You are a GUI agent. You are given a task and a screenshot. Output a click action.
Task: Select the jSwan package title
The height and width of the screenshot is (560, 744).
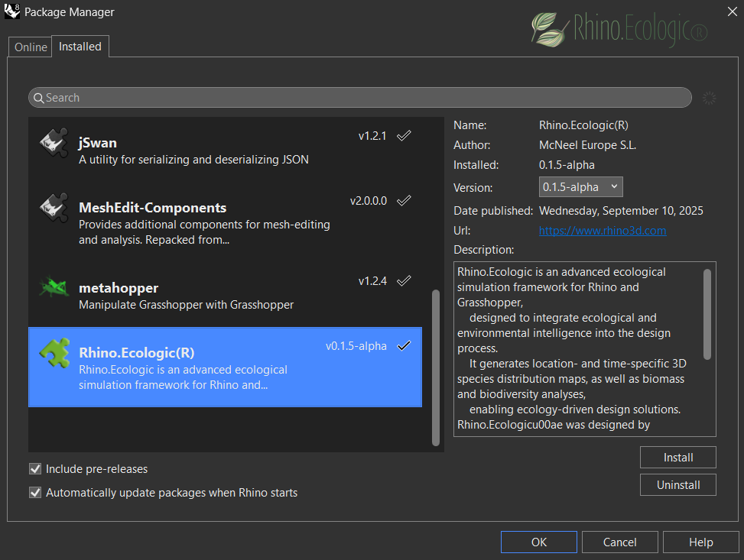[98, 143]
